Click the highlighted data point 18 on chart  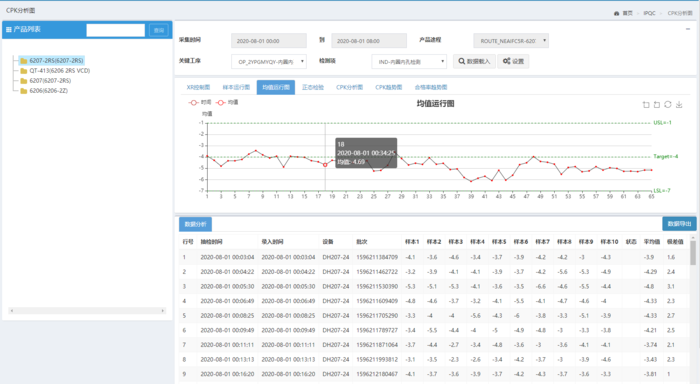325,165
